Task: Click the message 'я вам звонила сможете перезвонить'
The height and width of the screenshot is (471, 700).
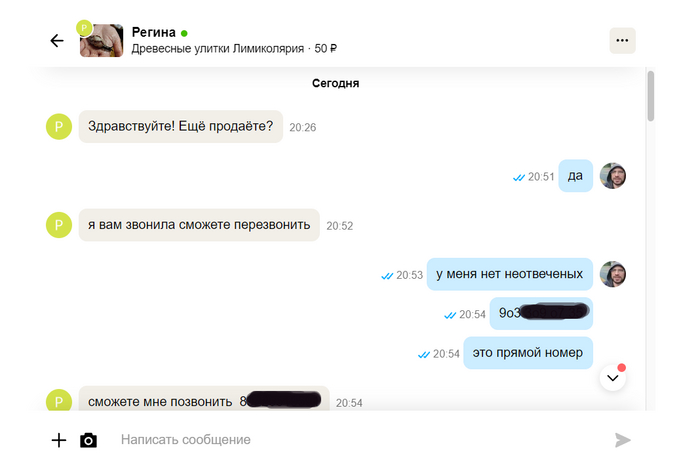Action: click(x=199, y=225)
